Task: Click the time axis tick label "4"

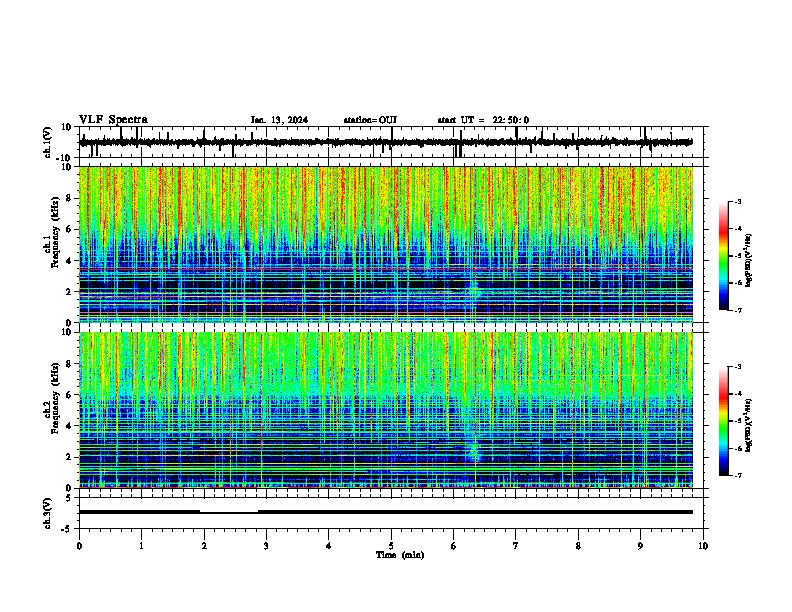Action: (x=329, y=546)
